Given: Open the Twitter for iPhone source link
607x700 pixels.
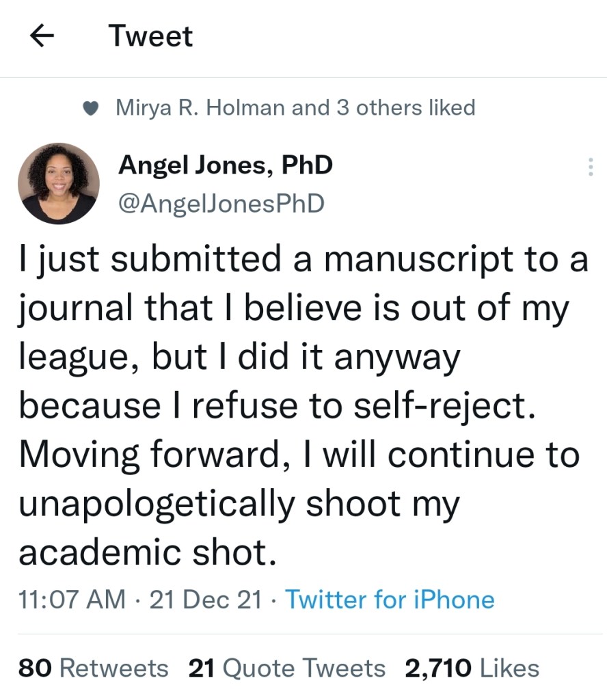Looking at the screenshot, I should tap(390, 600).
